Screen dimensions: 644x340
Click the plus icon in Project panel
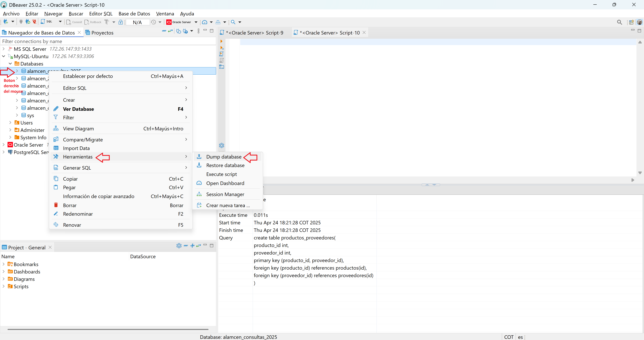point(192,245)
